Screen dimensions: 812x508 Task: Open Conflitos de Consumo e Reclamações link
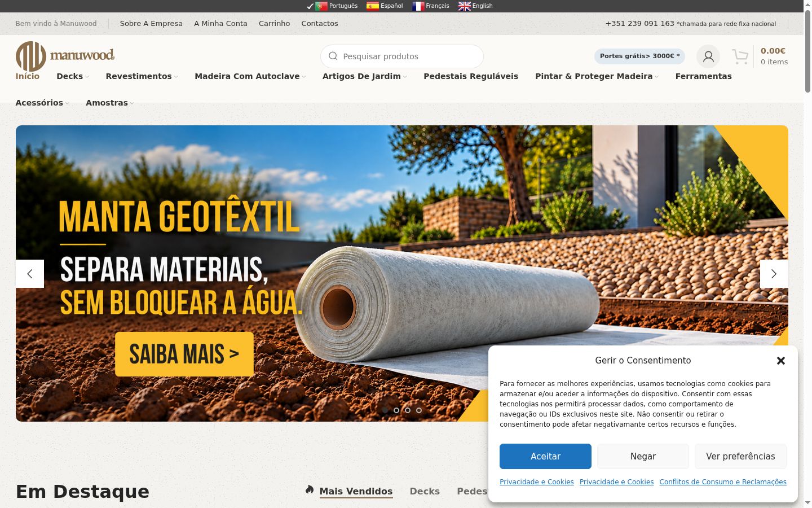tap(723, 482)
